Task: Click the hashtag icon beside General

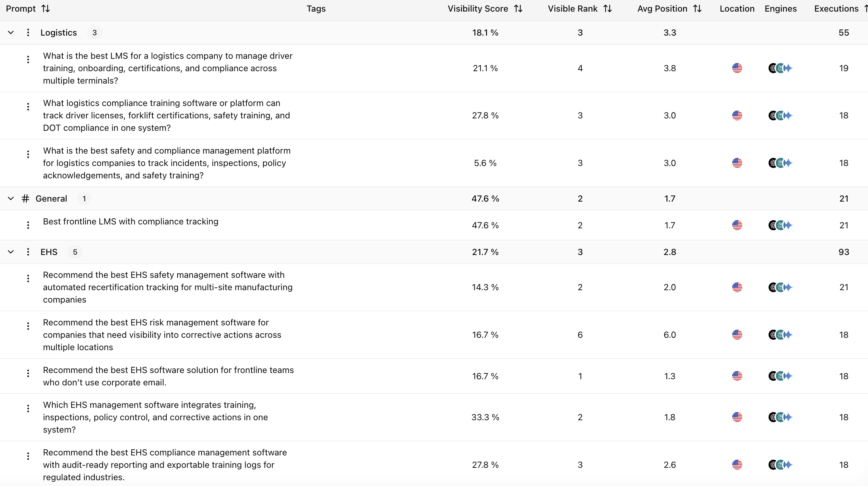Action: pos(26,199)
